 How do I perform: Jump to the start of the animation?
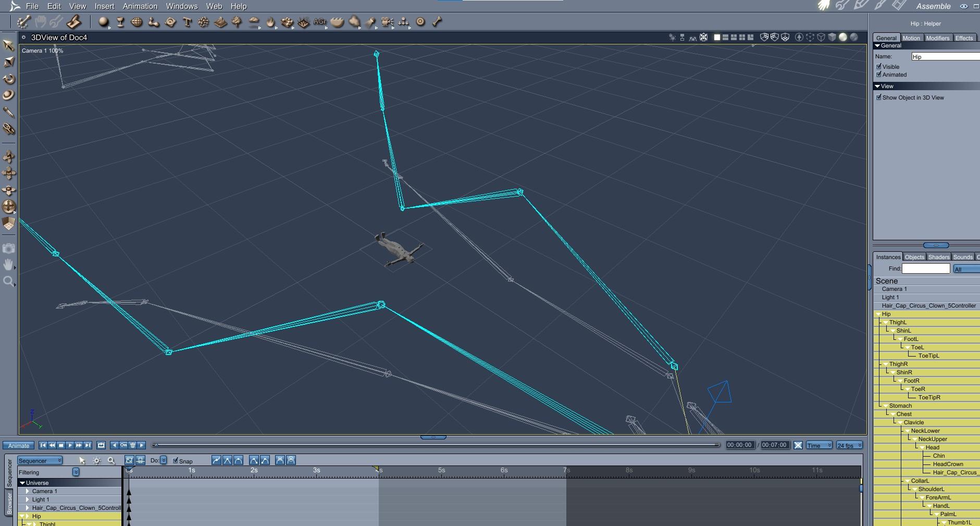(x=43, y=445)
